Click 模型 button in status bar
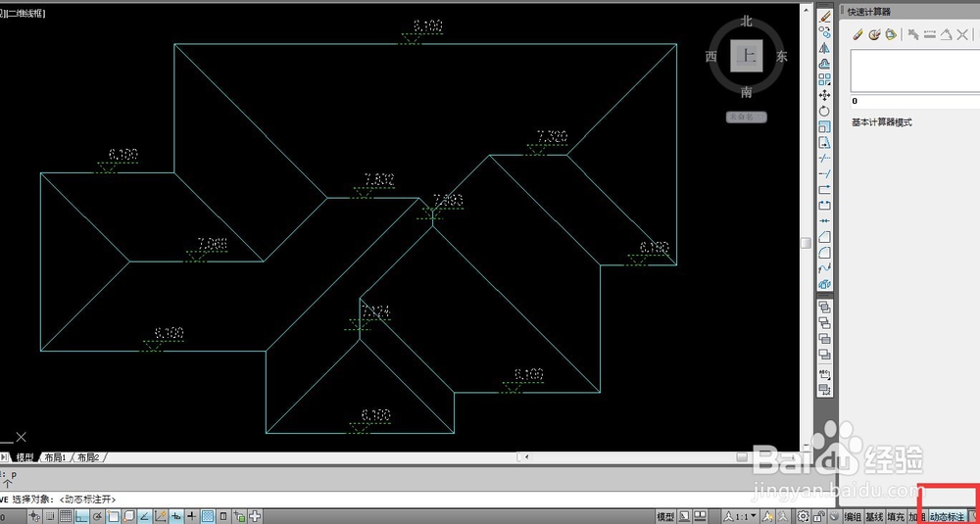 click(x=665, y=516)
